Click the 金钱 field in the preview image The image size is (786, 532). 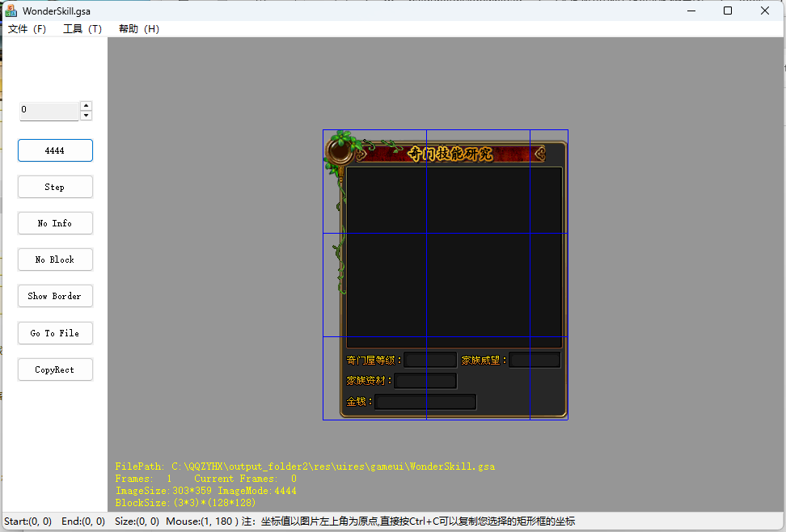point(425,402)
